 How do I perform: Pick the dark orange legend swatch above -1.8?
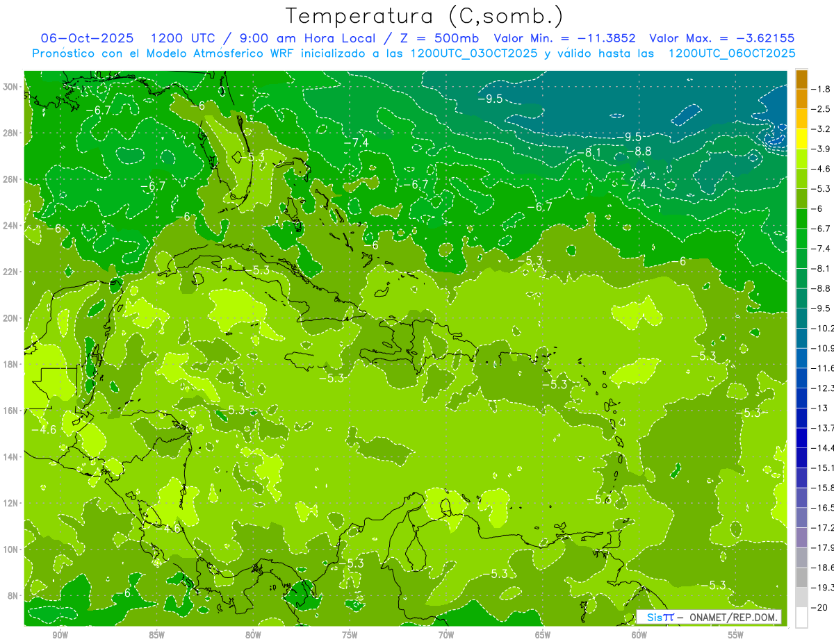[x=801, y=79]
